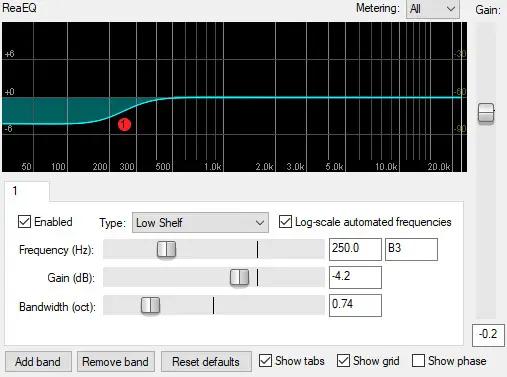Click the Reset defaults button
The image size is (507, 377).
coord(206,362)
